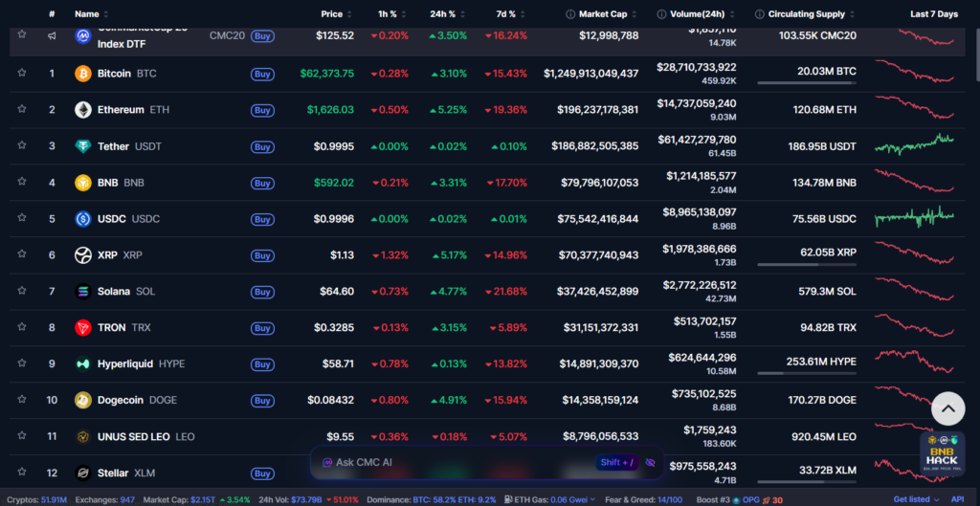The width and height of the screenshot is (980, 506).
Task: Open the BNB HACK promo banner
Action: (942, 453)
